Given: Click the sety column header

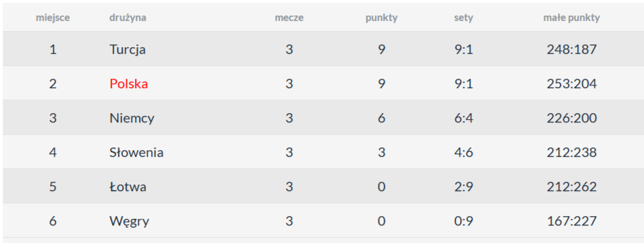Looking at the screenshot, I should (x=463, y=18).
